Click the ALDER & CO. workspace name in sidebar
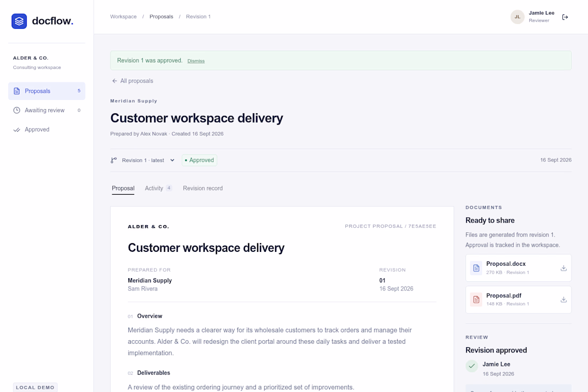 (31, 58)
